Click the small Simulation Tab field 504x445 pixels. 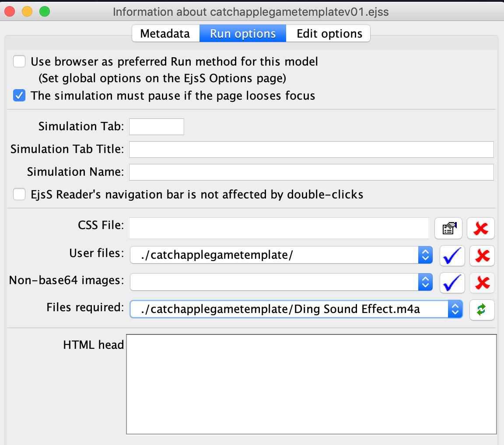pos(157,127)
